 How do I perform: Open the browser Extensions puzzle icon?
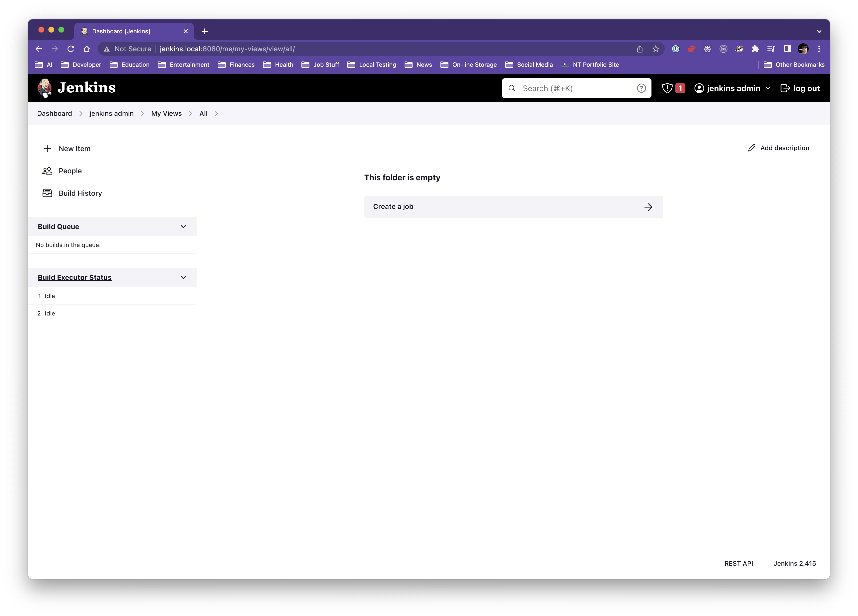tap(755, 49)
